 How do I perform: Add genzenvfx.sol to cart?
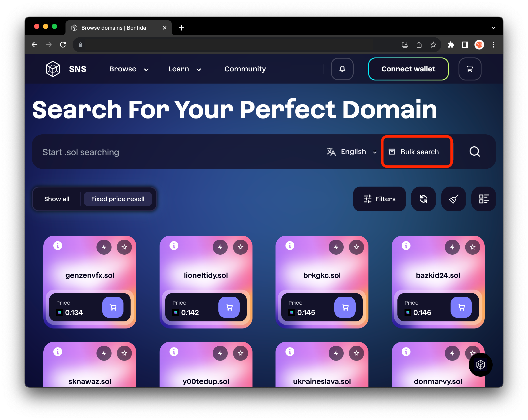[x=113, y=307]
